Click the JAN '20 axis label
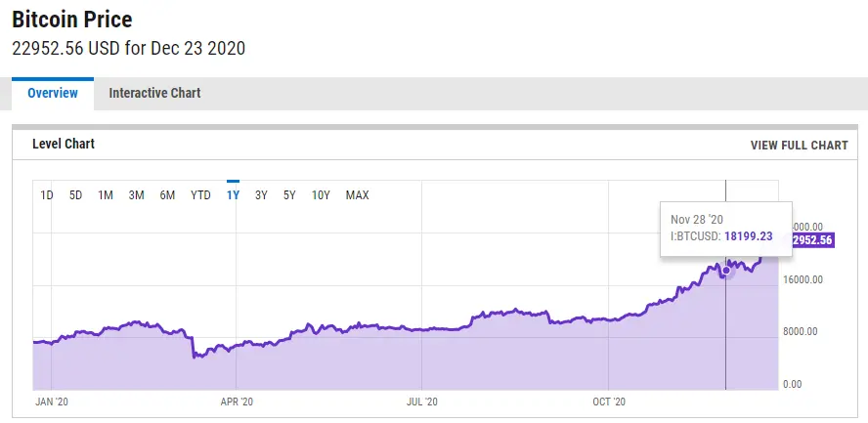The height and width of the screenshot is (423, 868). tap(52, 402)
